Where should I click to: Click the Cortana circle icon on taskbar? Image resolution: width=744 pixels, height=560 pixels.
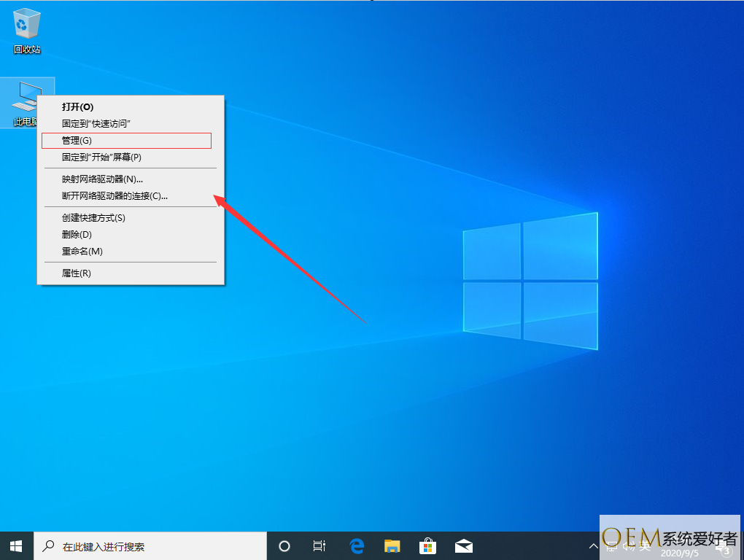click(x=284, y=545)
